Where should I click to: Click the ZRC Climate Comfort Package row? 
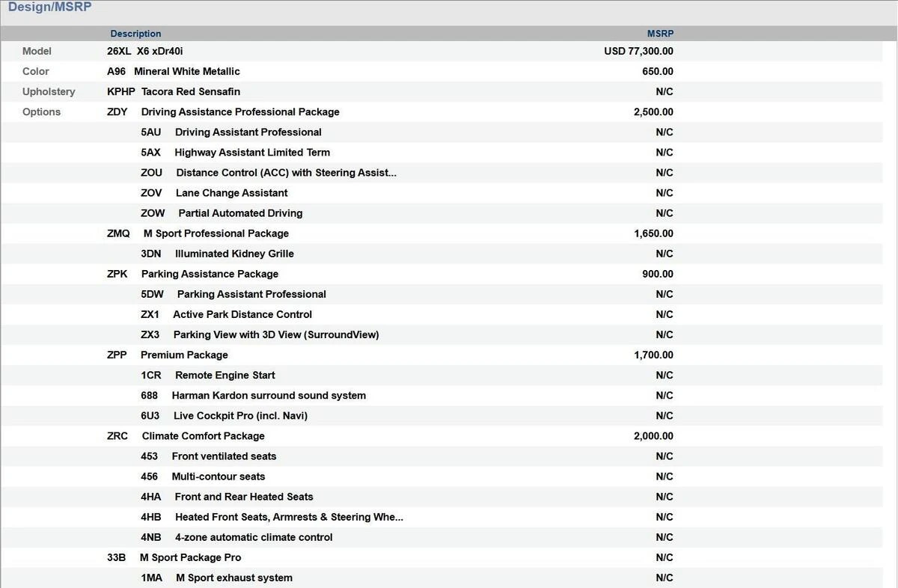pyautogui.click(x=203, y=435)
